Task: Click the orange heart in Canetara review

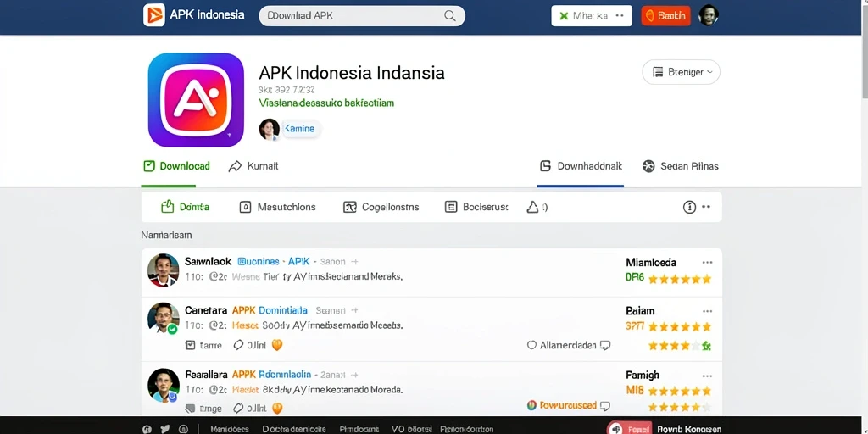Action: pyautogui.click(x=277, y=345)
